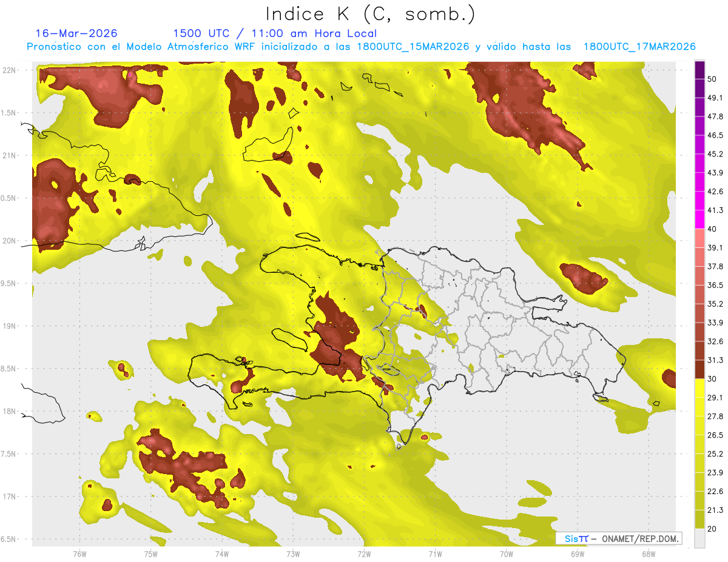Click the forecast date "16-Mar-2026"
Viewport: 728px width, 562px height.
click(x=76, y=33)
